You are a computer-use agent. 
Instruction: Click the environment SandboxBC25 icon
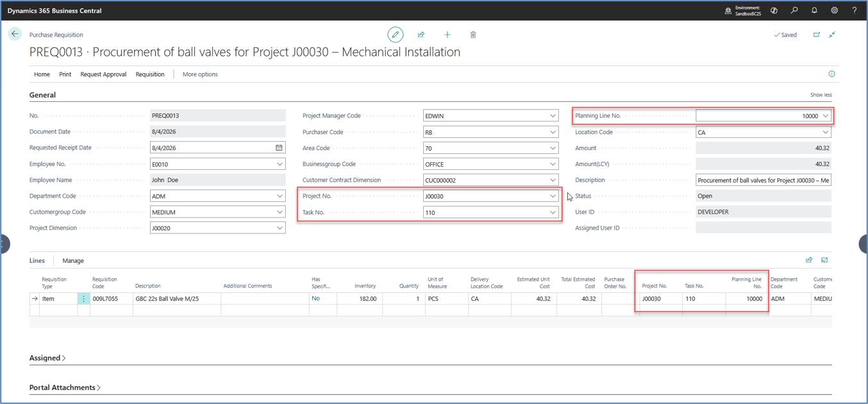728,11
